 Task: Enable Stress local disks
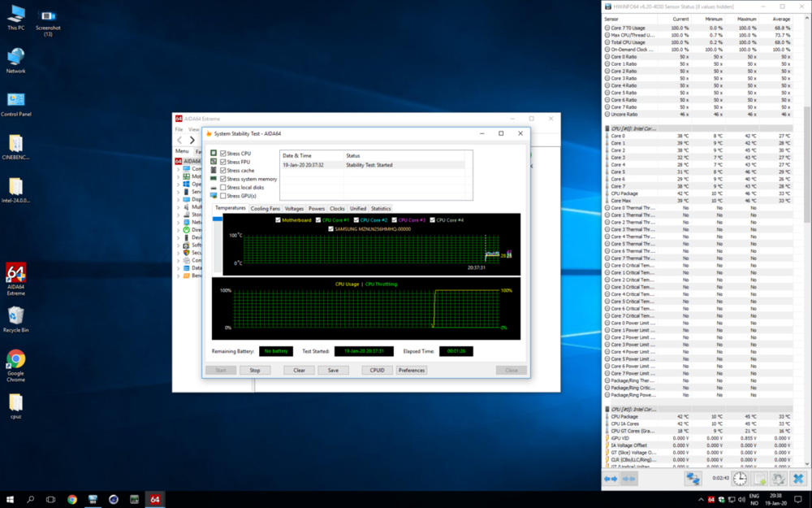point(223,187)
